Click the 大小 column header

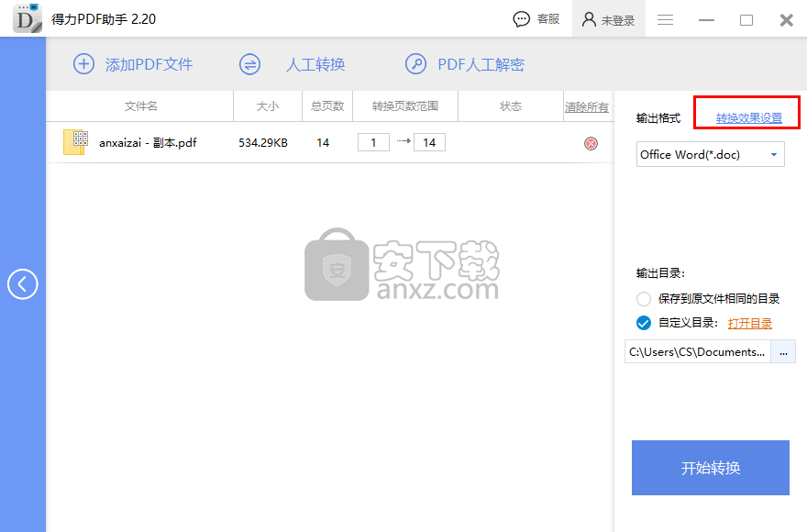[x=268, y=106]
